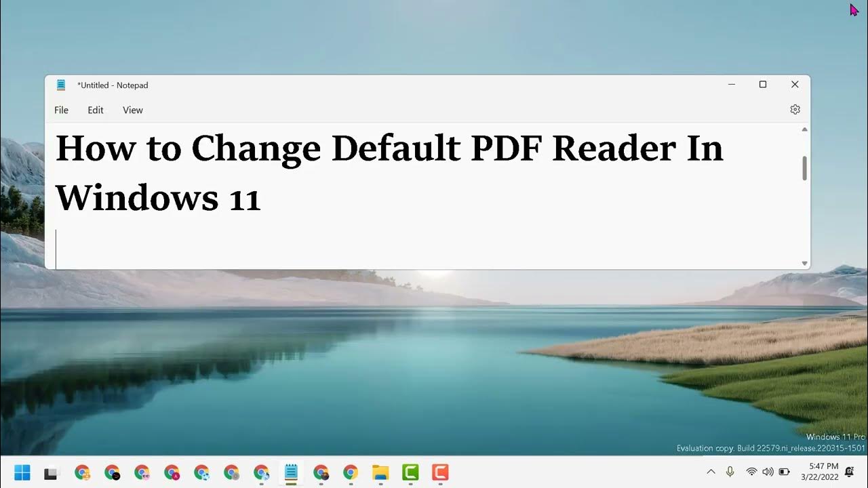868x488 pixels.
Task: Click the battery status icon
Action: click(785, 472)
